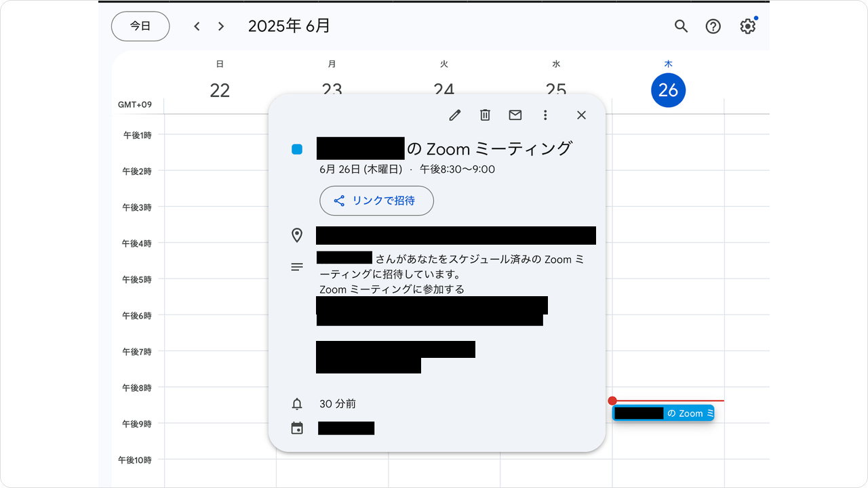Edit the event with pencil icon

point(455,115)
